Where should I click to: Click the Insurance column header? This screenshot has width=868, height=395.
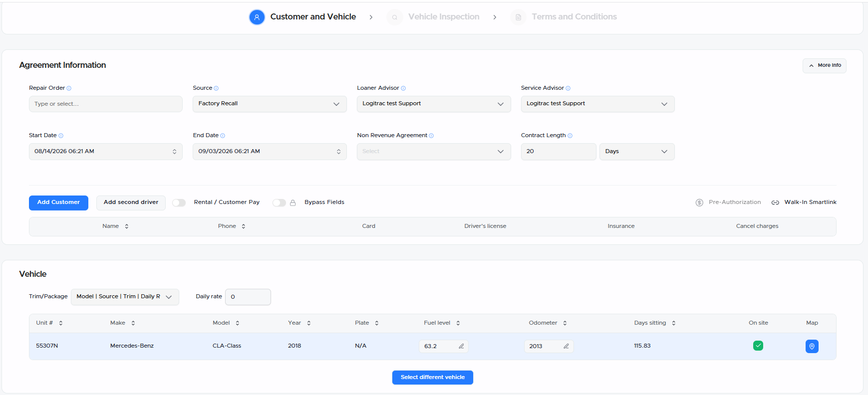[621, 226]
